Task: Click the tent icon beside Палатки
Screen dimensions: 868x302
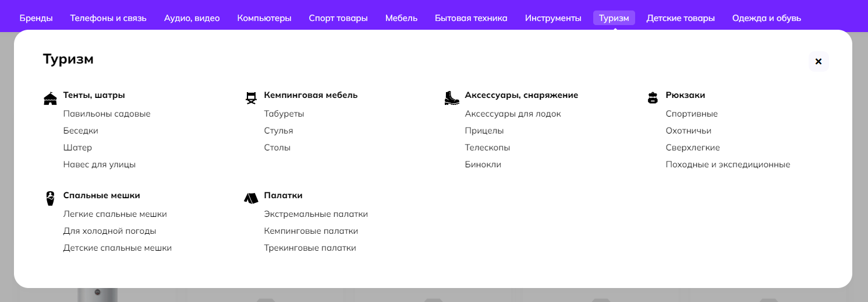Action: (x=251, y=198)
